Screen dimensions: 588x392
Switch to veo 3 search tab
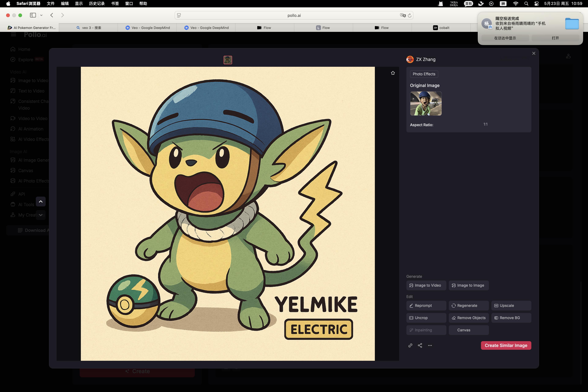pos(89,28)
